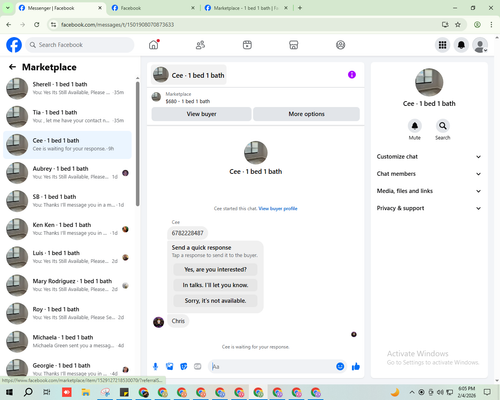Screen dimensions: 500x400
Task: Open a new browser tab
Action: 300,8
